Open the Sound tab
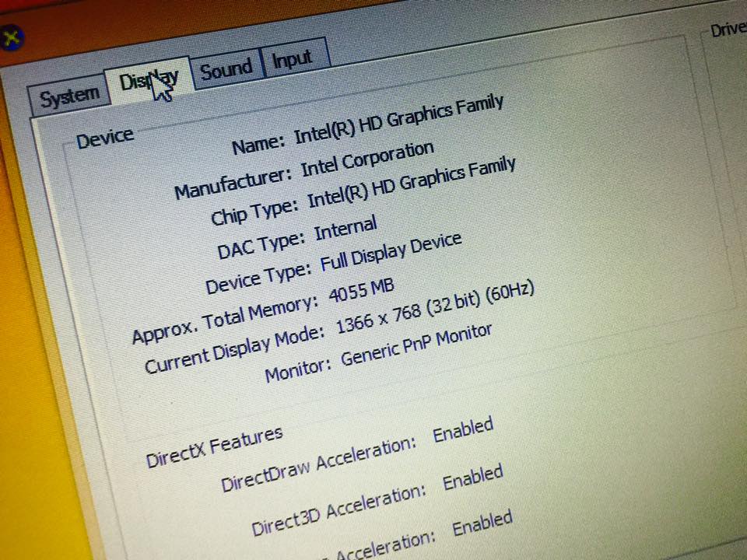The image size is (747, 560). (226, 70)
